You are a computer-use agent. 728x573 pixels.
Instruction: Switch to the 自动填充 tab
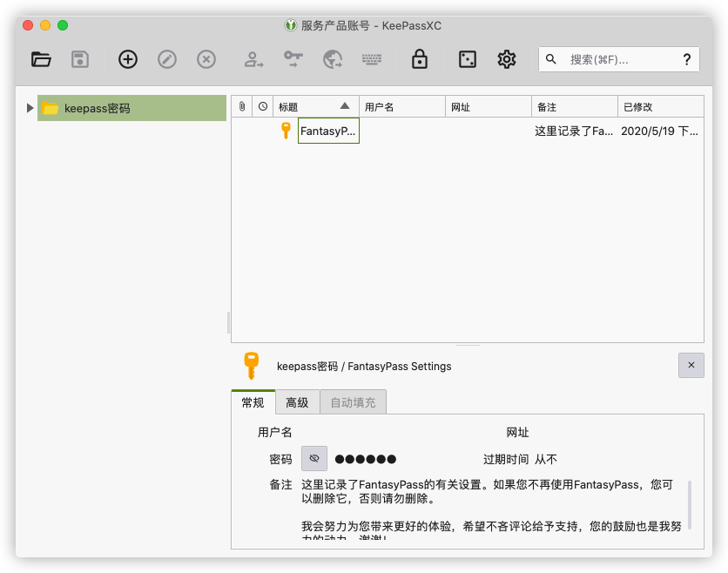(353, 402)
